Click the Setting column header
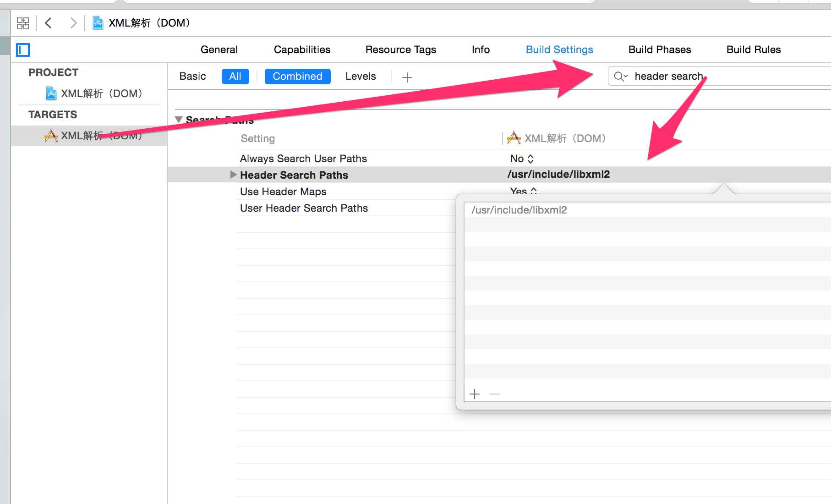831x504 pixels. tap(257, 138)
